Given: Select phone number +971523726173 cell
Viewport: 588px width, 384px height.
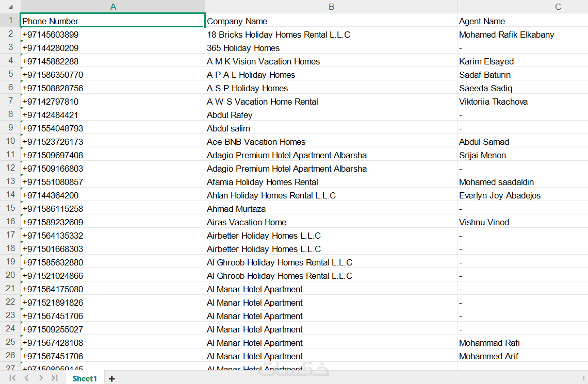Looking at the screenshot, I should [x=113, y=142].
